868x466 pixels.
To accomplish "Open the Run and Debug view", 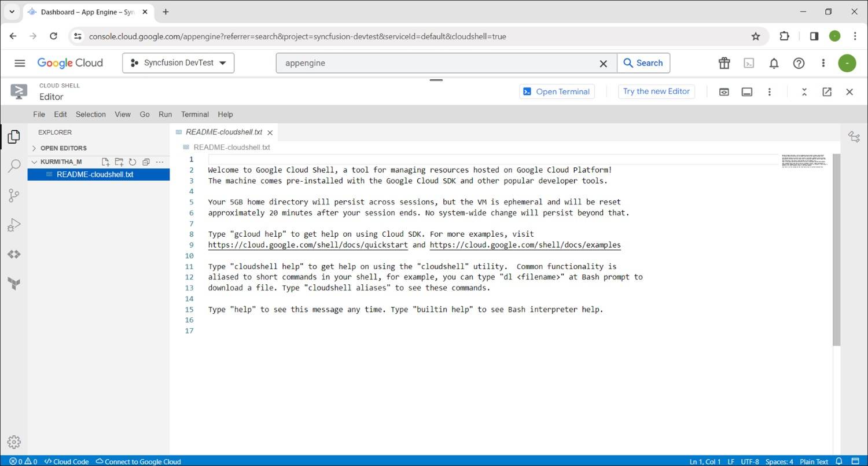I will (x=14, y=225).
